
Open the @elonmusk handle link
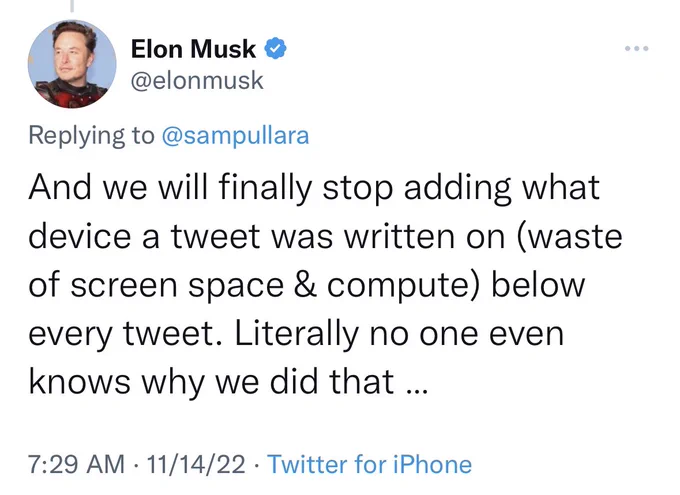[197, 81]
